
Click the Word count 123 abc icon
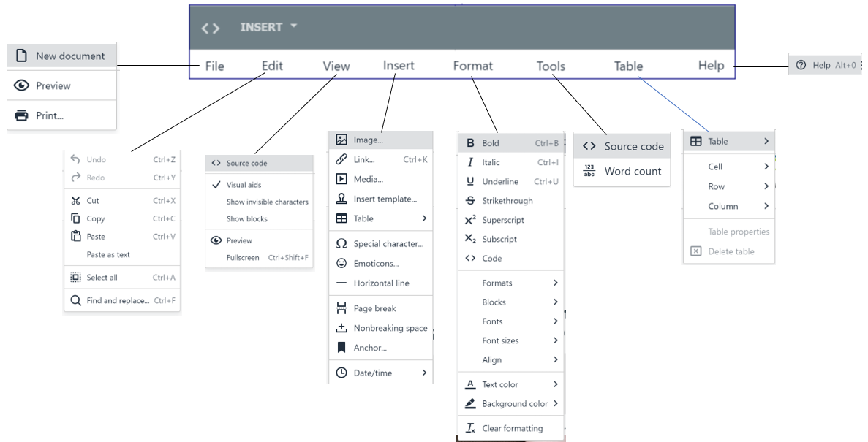coord(589,171)
